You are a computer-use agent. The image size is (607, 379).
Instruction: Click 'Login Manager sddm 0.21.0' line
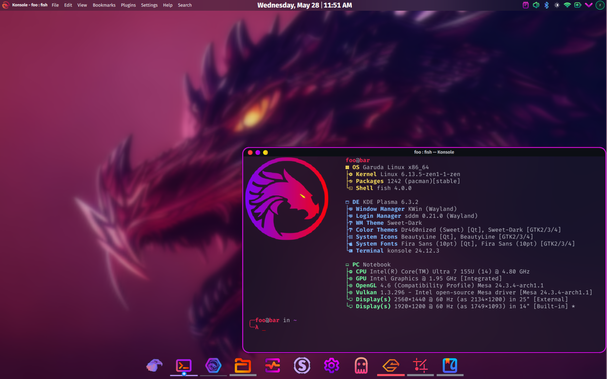tap(413, 216)
